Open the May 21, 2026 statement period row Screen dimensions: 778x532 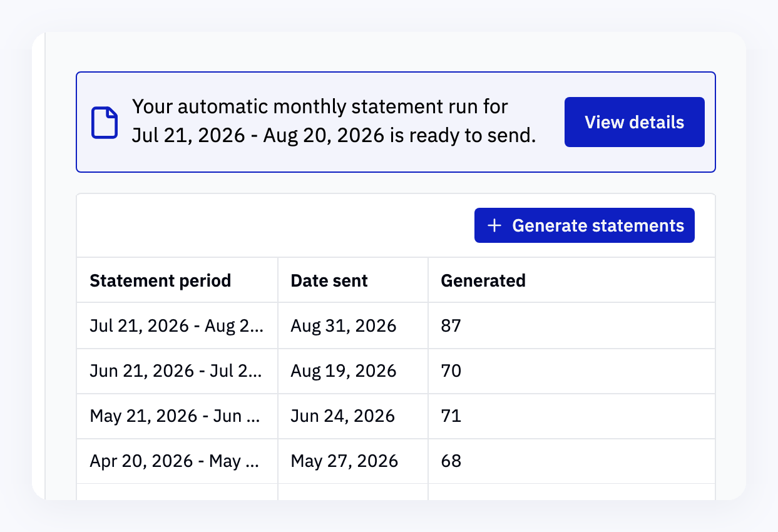396,416
